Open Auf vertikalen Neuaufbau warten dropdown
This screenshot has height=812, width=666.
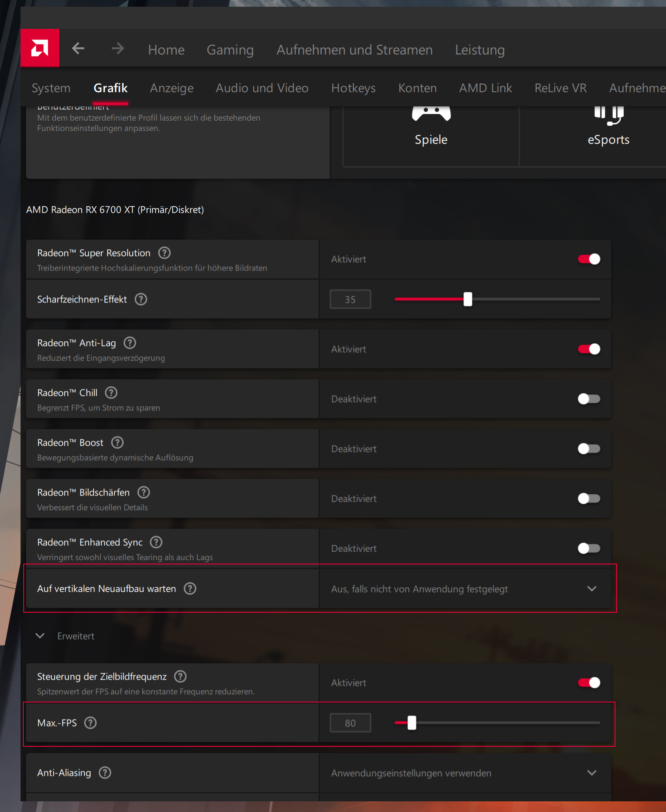click(465, 589)
